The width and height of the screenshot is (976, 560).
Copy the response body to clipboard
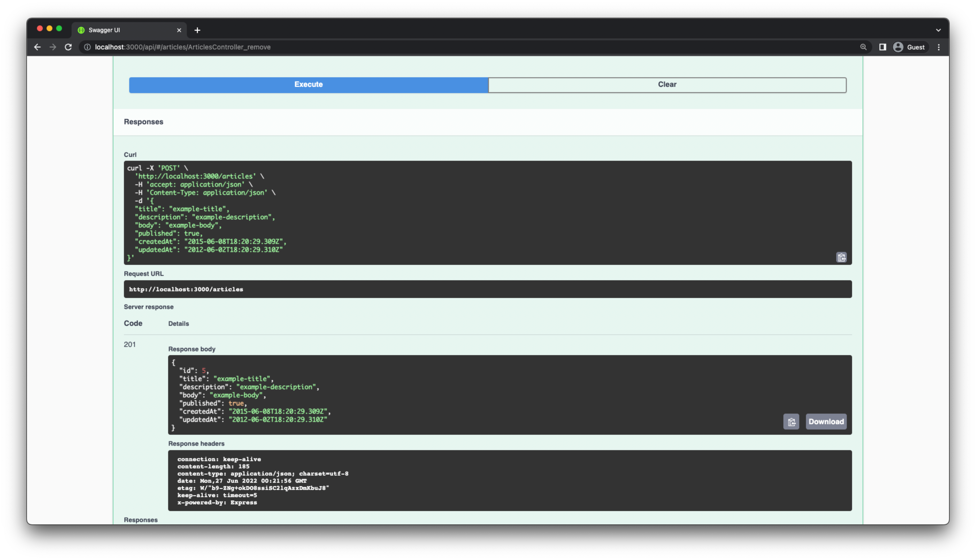(x=791, y=422)
